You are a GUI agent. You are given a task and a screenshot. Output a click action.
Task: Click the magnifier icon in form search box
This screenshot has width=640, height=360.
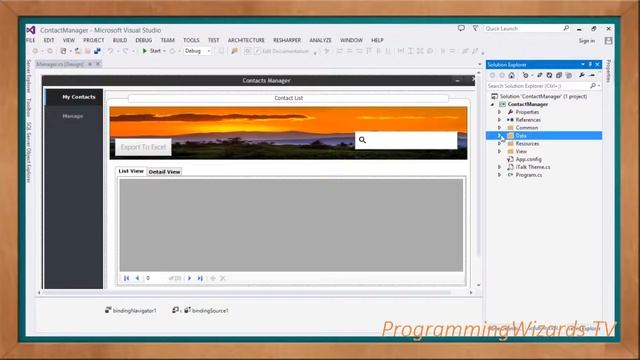point(362,140)
